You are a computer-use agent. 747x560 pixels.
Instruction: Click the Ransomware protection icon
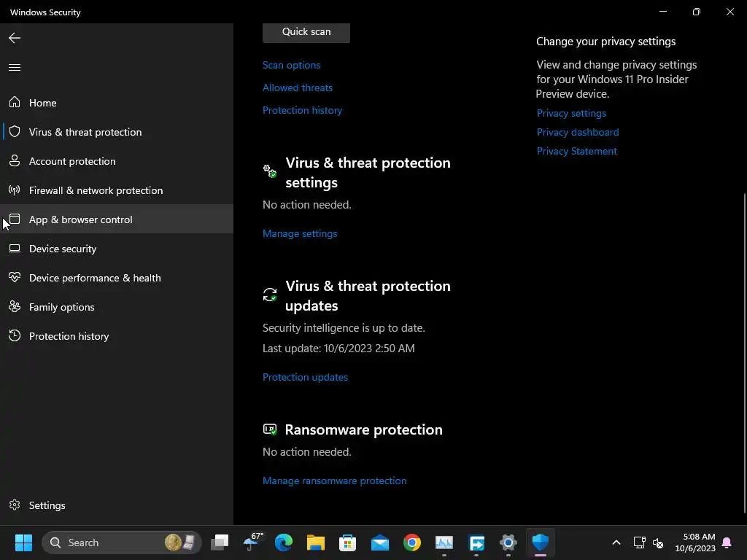(x=270, y=429)
